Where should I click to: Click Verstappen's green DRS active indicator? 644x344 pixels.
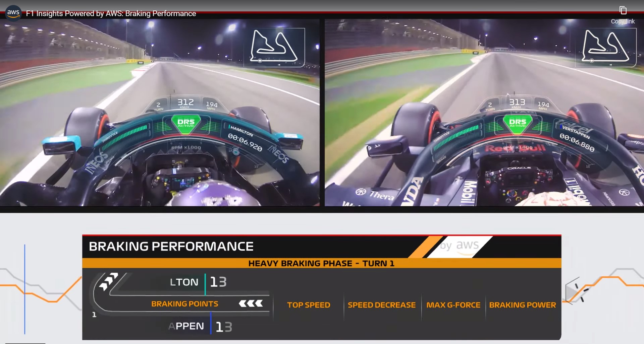click(x=518, y=123)
